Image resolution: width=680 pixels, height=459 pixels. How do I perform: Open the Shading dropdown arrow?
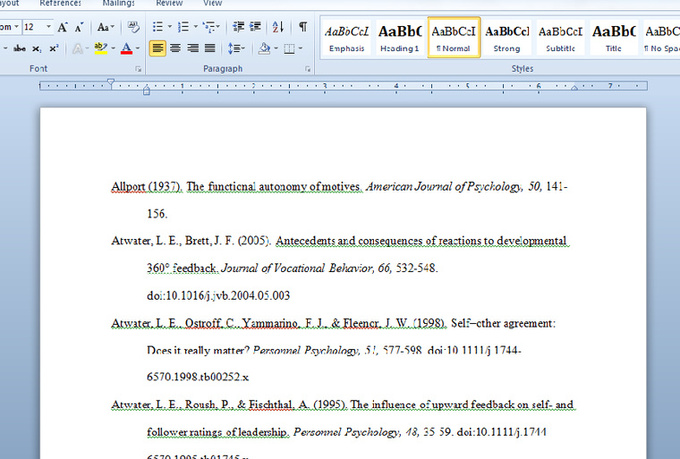click(276, 48)
